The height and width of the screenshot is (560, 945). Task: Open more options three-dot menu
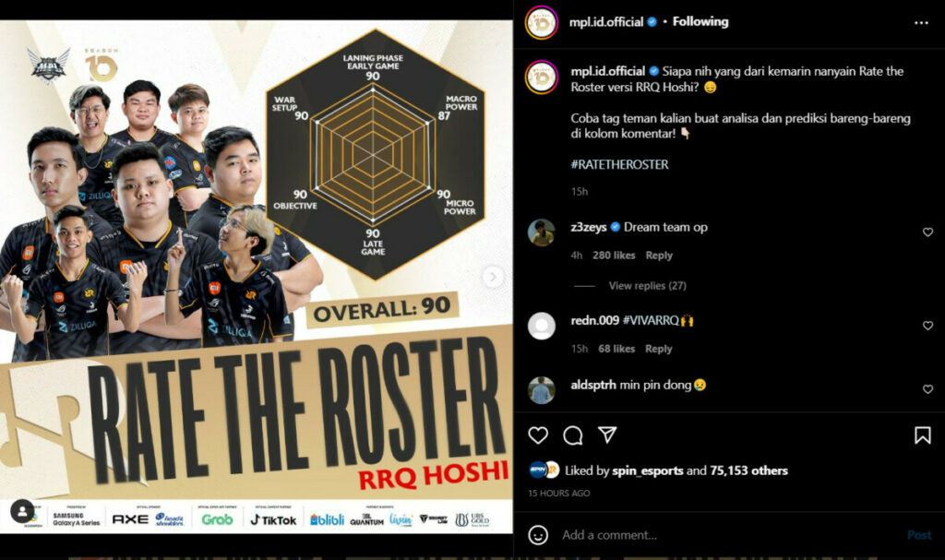coord(921,23)
